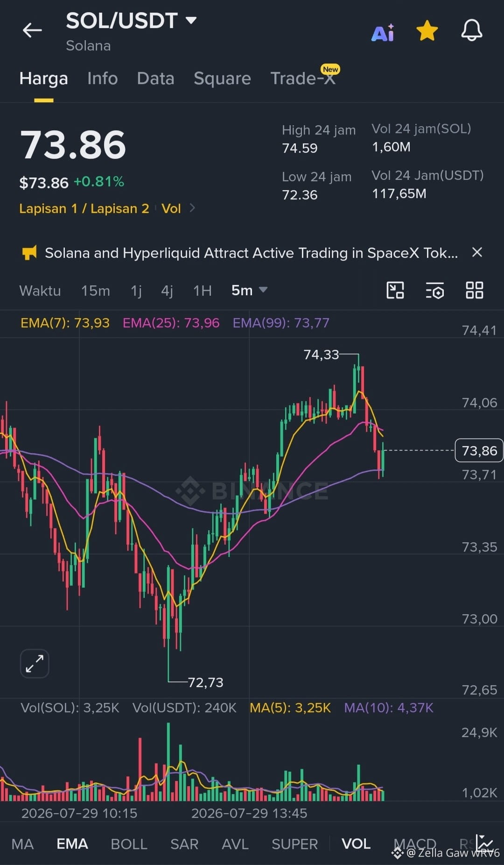Click the High 24 jam value 74.59
This screenshot has width=504, height=865.
point(300,148)
